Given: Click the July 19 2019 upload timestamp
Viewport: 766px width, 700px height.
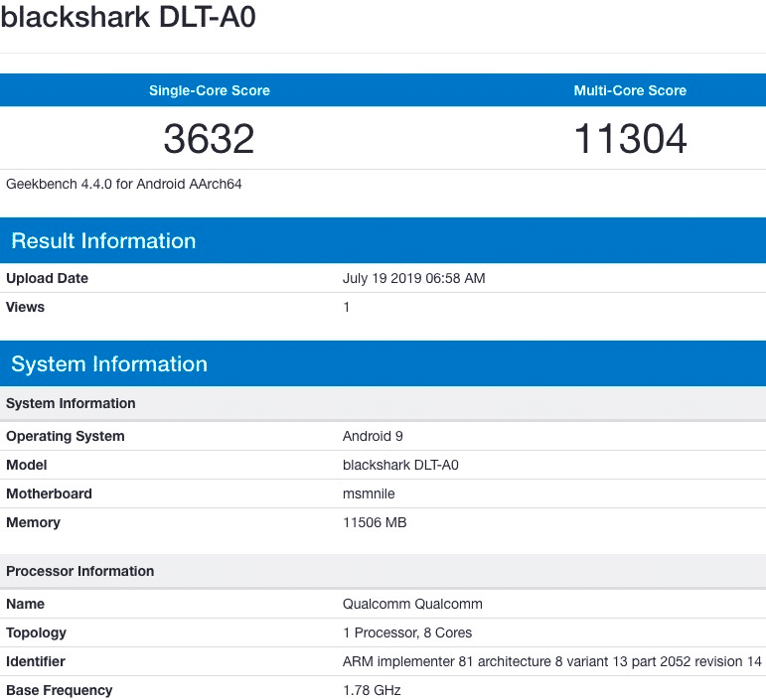Looking at the screenshot, I should point(413,278).
